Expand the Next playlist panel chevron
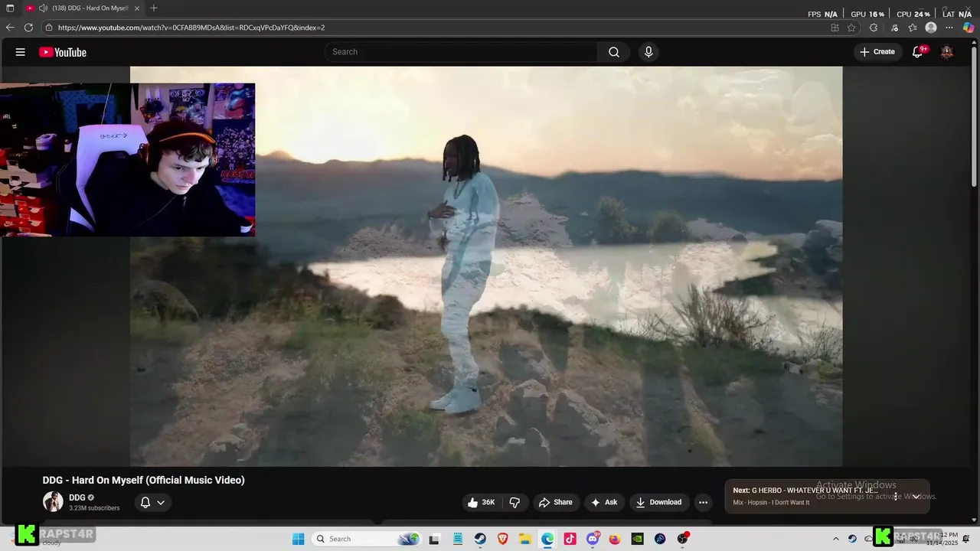The width and height of the screenshot is (980, 551). tap(916, 496)
